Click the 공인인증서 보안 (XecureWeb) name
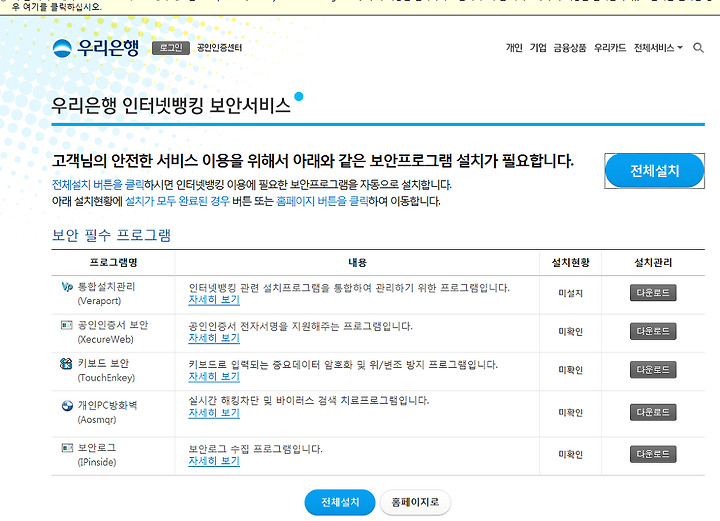720x521 pixels. (112, 332)
